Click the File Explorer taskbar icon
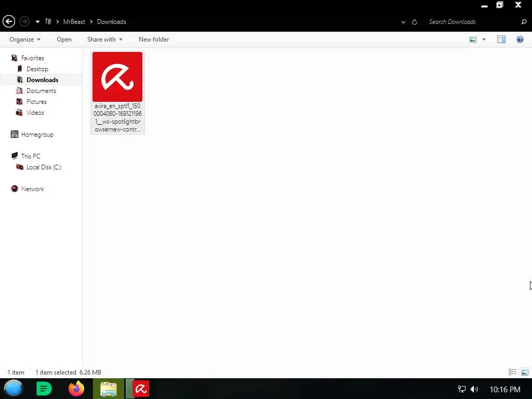The width and height of the screenshot is (532, 399). (109, 389)
